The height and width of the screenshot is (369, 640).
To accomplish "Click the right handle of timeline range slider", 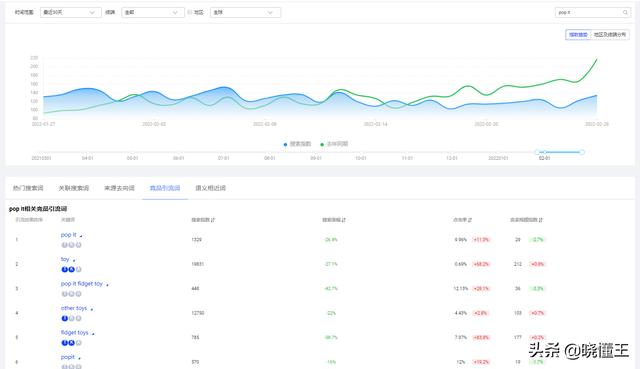I will click(x=582, y=152).
